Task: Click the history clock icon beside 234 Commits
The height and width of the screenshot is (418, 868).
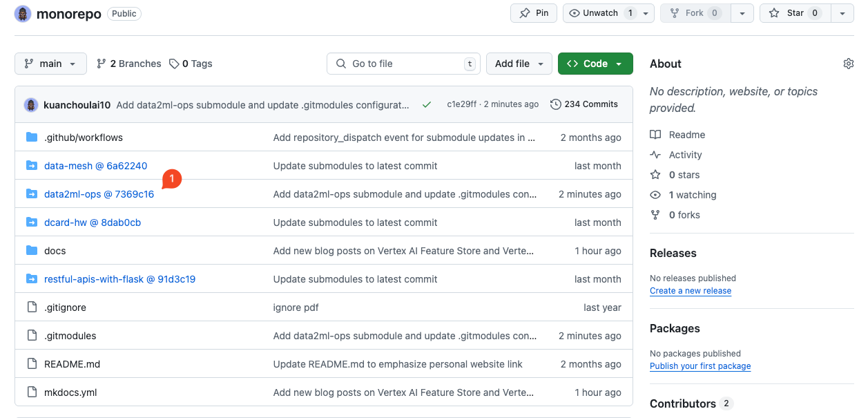Action: [555, 104]
